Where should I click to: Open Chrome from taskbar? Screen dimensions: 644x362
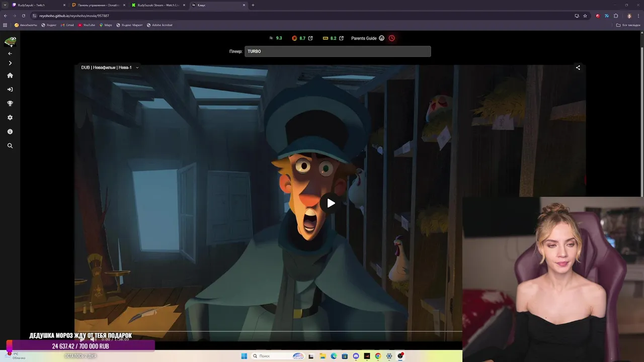378,356
